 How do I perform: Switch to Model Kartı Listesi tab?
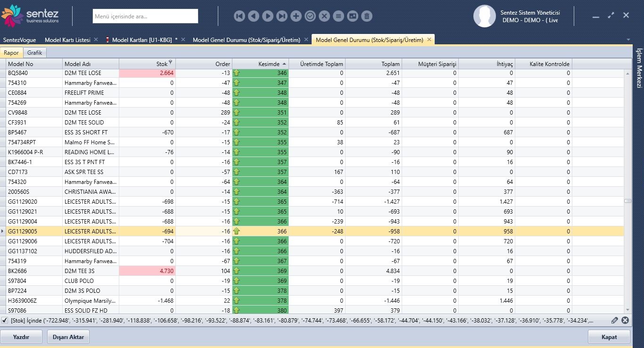[x=67, y=40]
